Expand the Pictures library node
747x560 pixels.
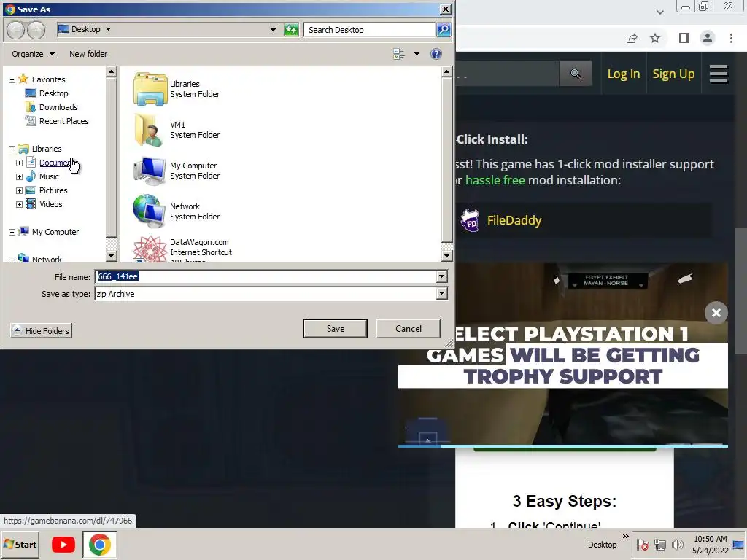pos(19,190)
